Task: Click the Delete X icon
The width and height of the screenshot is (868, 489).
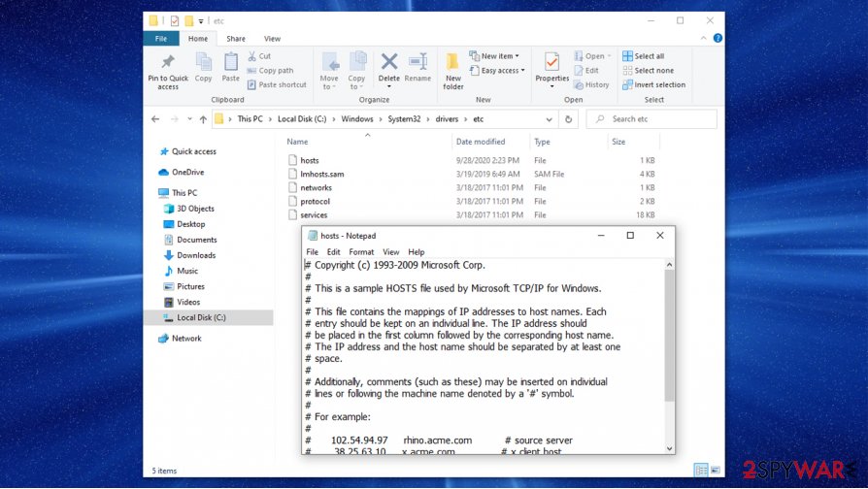Action: coord(389,61)
